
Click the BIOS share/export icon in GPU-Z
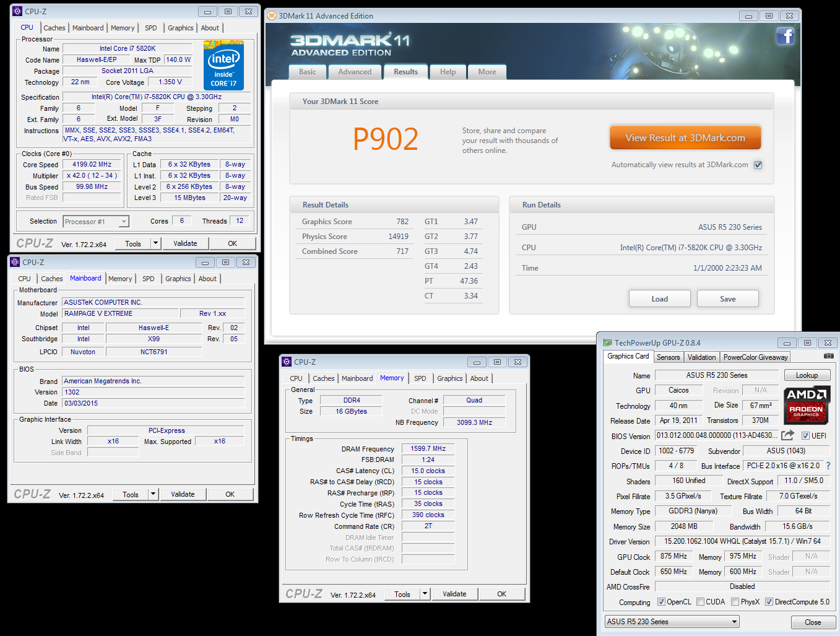(787, 435)
